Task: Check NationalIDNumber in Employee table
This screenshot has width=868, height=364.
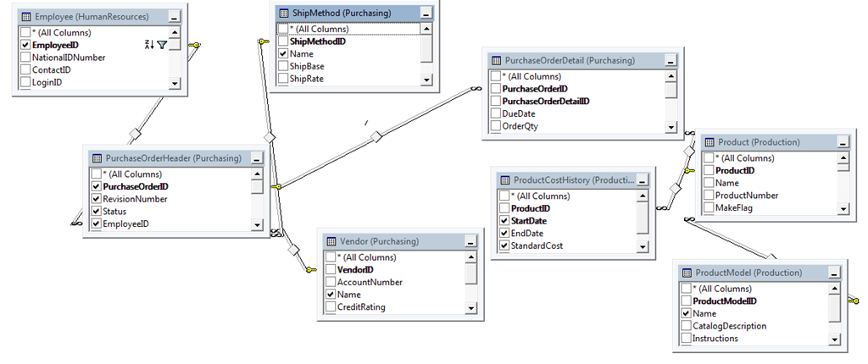Action: coord(25,57)
